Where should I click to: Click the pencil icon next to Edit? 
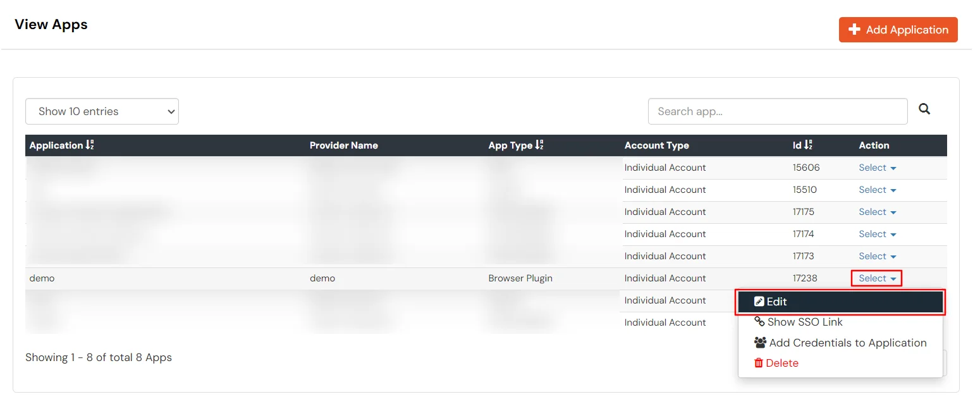(x=758, y=301)
